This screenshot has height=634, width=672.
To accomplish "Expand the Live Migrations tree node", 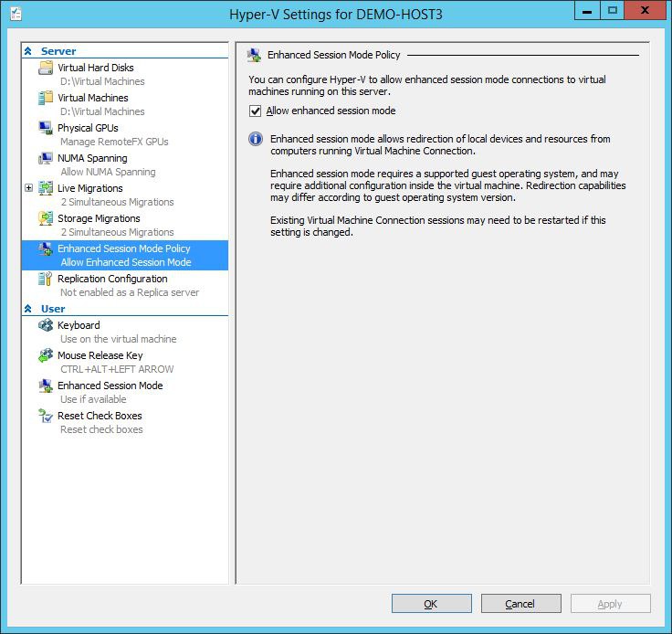I will pos(28,188).
